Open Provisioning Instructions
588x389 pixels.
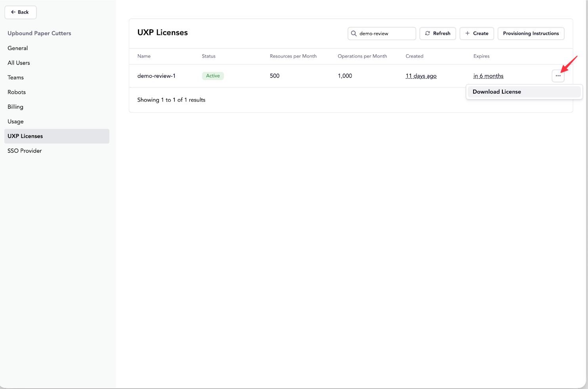pos(531,33)
